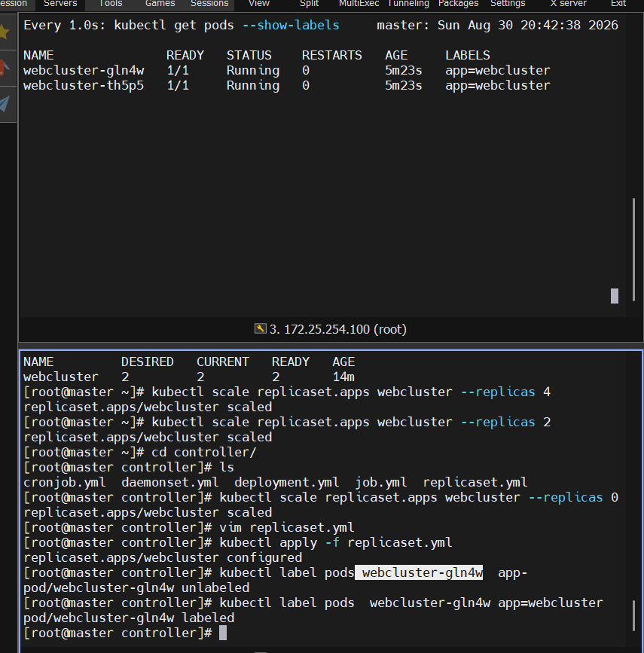
Task: Click the highlighted webcluster-gln4w text
Action: click(419, 572)
